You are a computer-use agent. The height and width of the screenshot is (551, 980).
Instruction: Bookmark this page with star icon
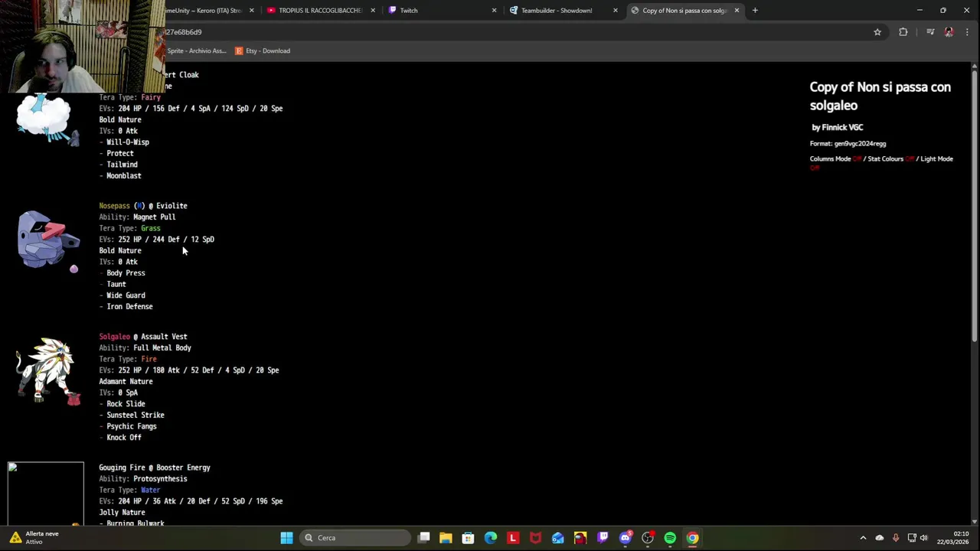pyautogui.click(x=877, y=32)
